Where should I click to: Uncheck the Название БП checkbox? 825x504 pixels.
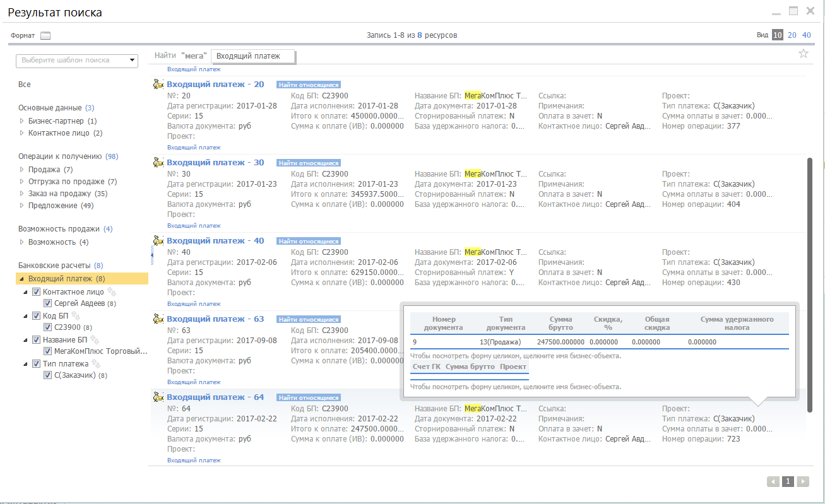click(36, 340)
